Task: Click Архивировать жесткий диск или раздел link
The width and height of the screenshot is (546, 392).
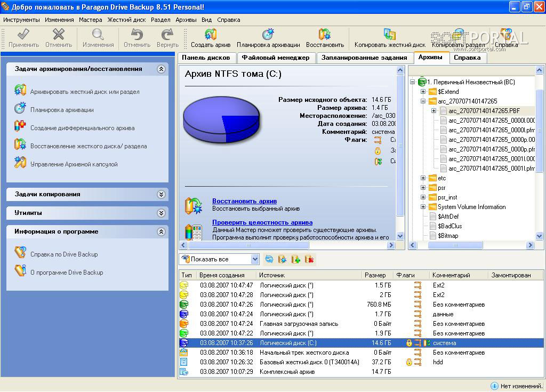Action: 85,92
